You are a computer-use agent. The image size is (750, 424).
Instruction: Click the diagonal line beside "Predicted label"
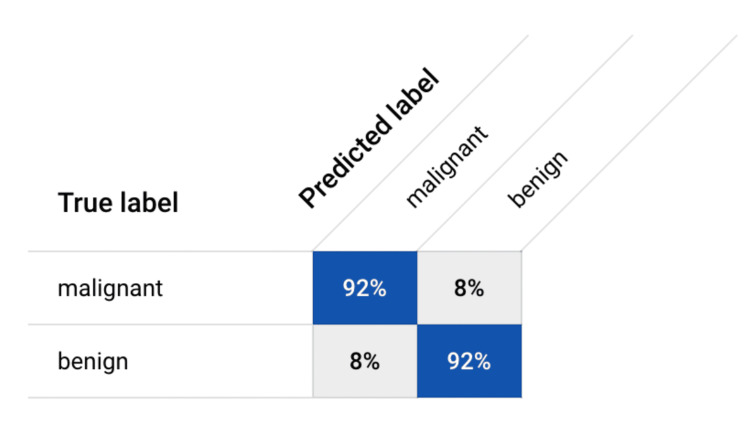421,143
